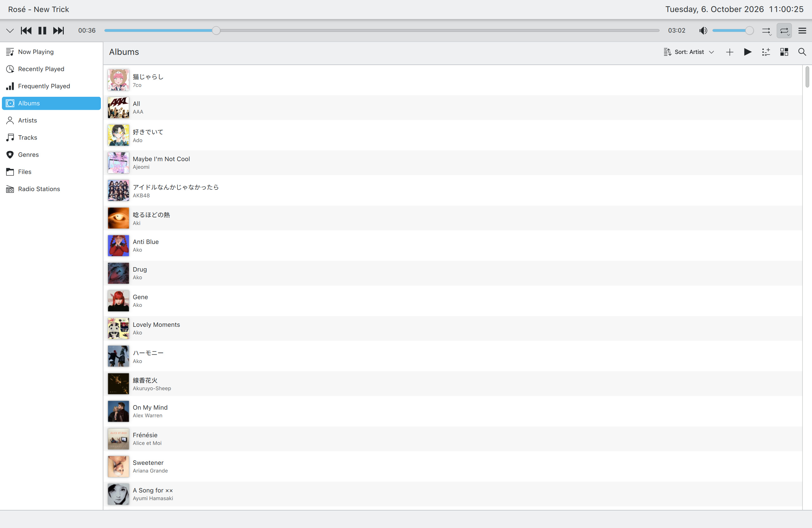
Task: Select the AKB48 album row
Action: point(453,190)
